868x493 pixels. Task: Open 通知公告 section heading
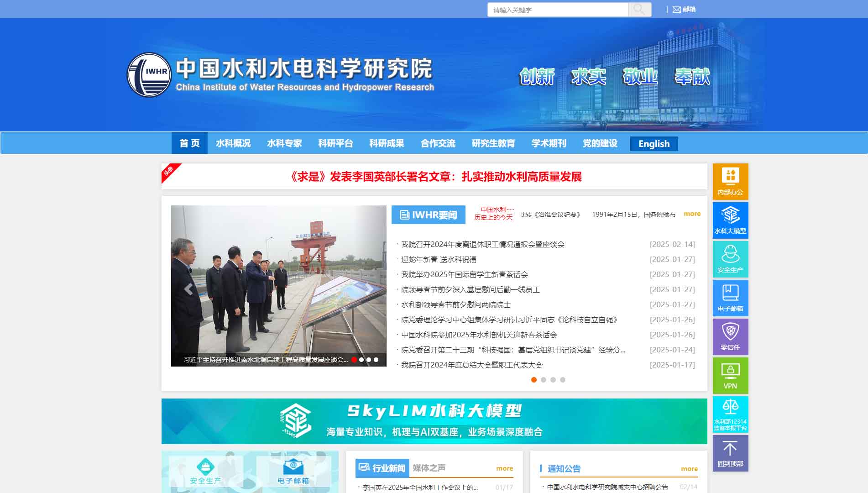pos(564,469)
